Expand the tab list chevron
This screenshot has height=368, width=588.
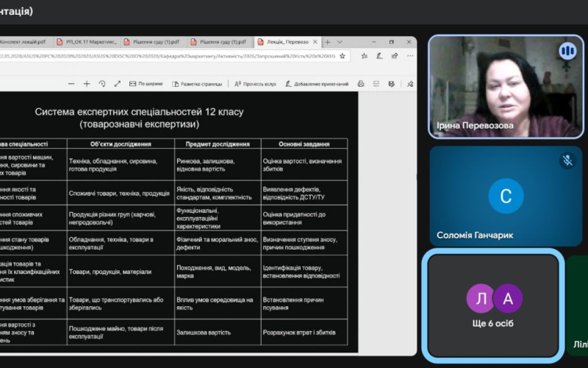pyautogui.click(x=339, y=42)
